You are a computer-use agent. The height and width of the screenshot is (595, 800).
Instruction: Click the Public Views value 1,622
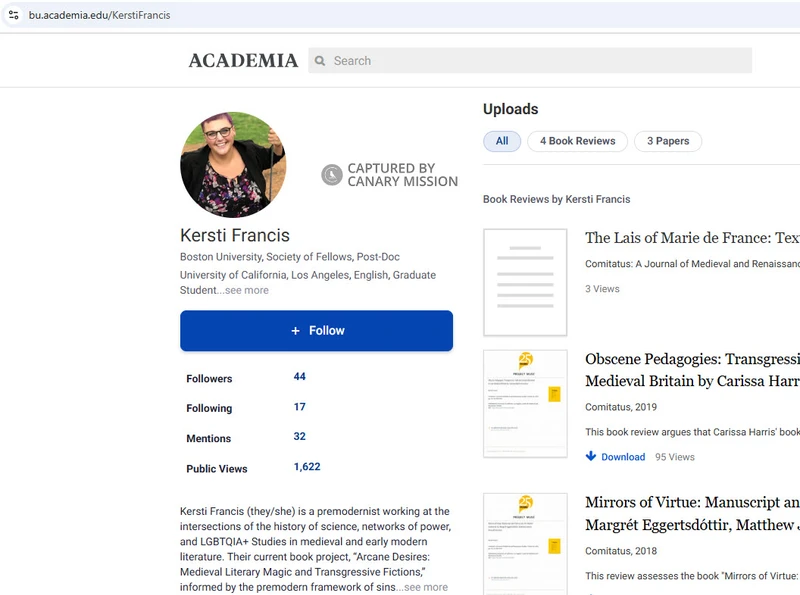click(x=307, y=466)
